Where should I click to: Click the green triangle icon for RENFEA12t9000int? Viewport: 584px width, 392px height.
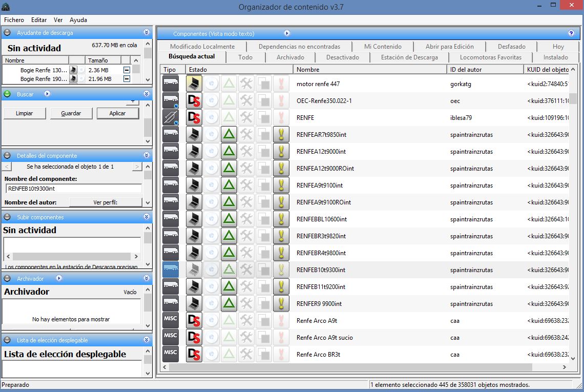pos(229,152)
